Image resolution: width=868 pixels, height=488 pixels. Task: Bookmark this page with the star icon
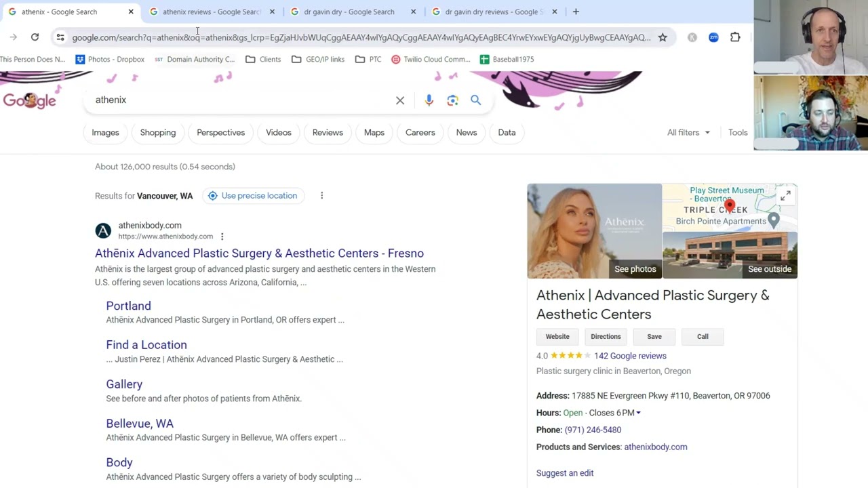pos(663,37)
